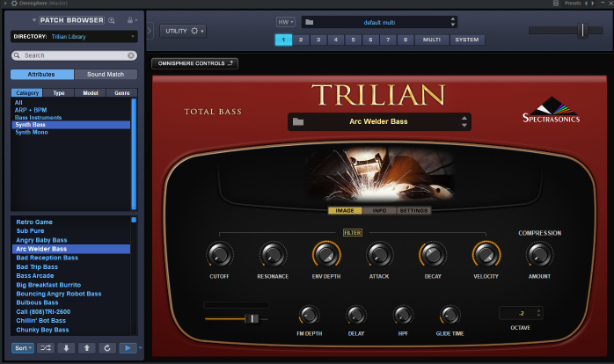Image resolution: width=614 pixels, height=364 pixels.
Task: Click into the Search field
Action: click(x=74, y=55)
